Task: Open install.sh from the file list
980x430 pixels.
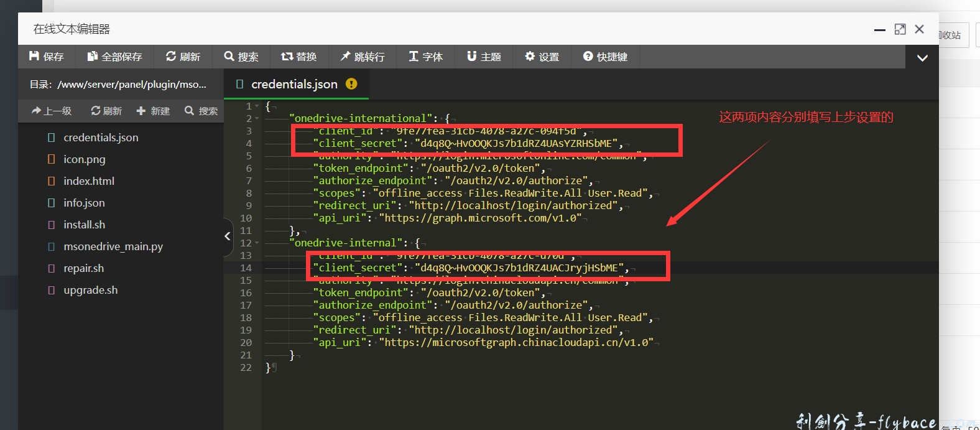Action: 84,225
